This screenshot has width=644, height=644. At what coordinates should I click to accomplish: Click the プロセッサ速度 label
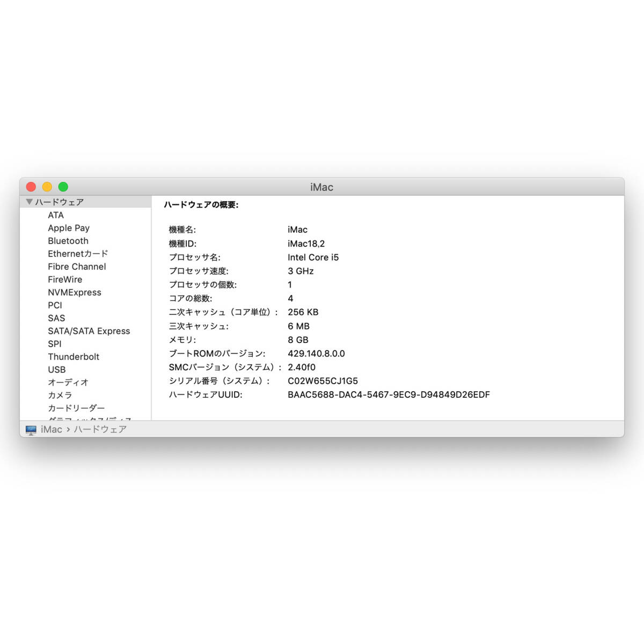199,271
